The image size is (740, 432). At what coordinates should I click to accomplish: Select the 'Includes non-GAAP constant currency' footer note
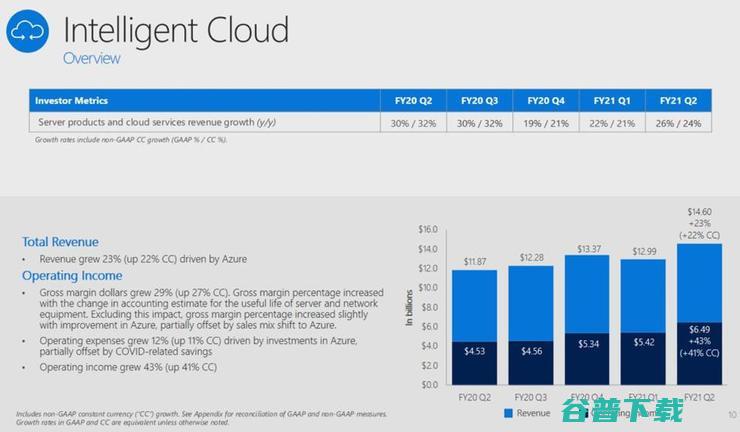click(x=202, y=414)
